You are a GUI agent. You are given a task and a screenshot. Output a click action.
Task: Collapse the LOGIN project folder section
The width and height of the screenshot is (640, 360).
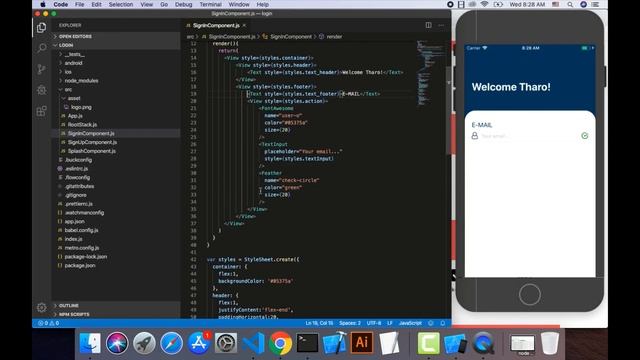point(116,45)
